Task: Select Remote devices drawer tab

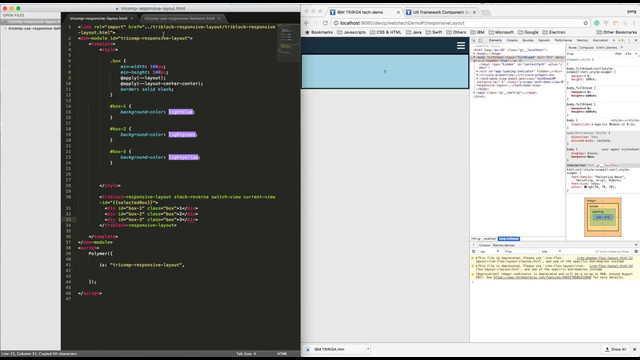Action: [x=504, y=245]
